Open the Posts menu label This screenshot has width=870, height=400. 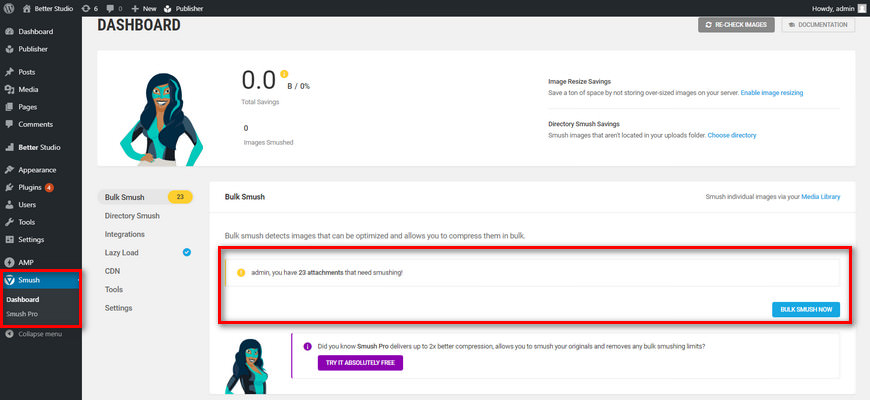(27, 72)
